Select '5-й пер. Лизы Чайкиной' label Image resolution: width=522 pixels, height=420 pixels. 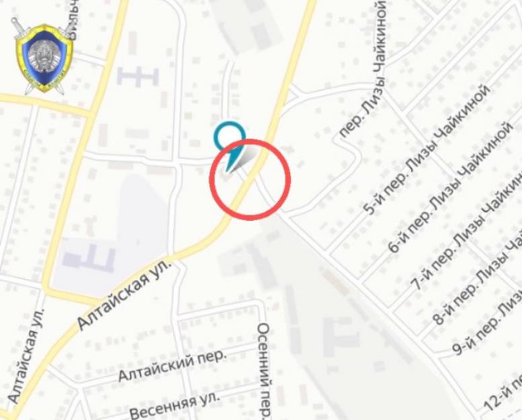click(x=426, y=149)
